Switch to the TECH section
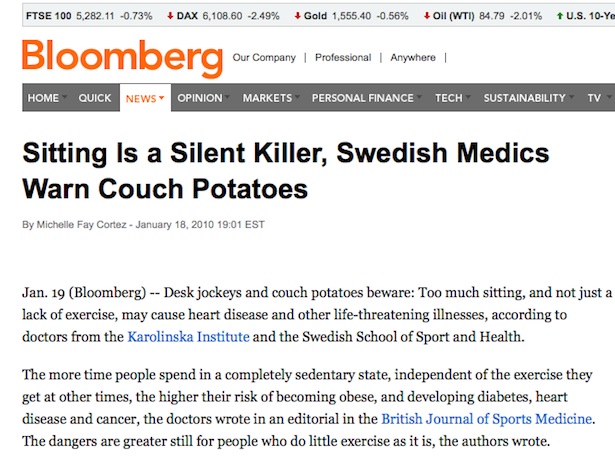615x470 pixels. pos(449,98)
